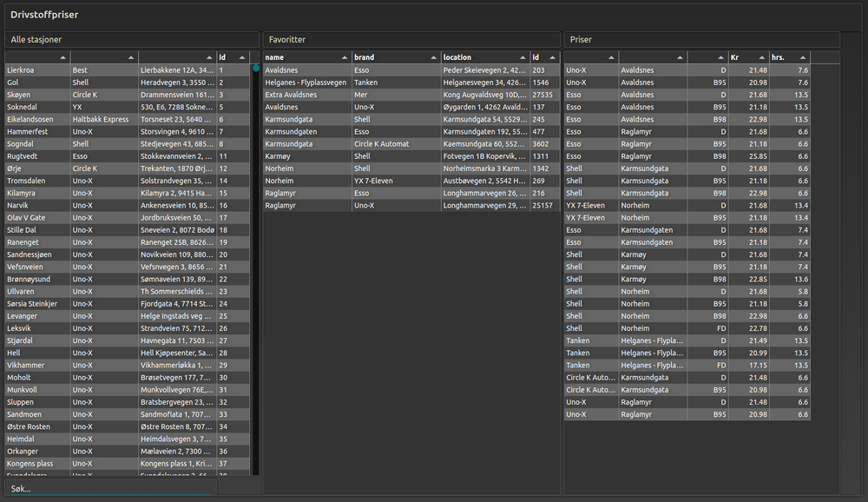Click sort arrow in Favoritter id header
868x502 pixels.
click(x=553, y=57)
